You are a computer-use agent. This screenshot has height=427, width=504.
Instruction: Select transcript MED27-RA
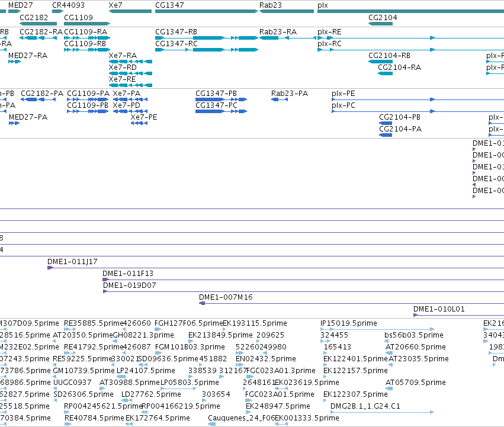click(14, 62)
